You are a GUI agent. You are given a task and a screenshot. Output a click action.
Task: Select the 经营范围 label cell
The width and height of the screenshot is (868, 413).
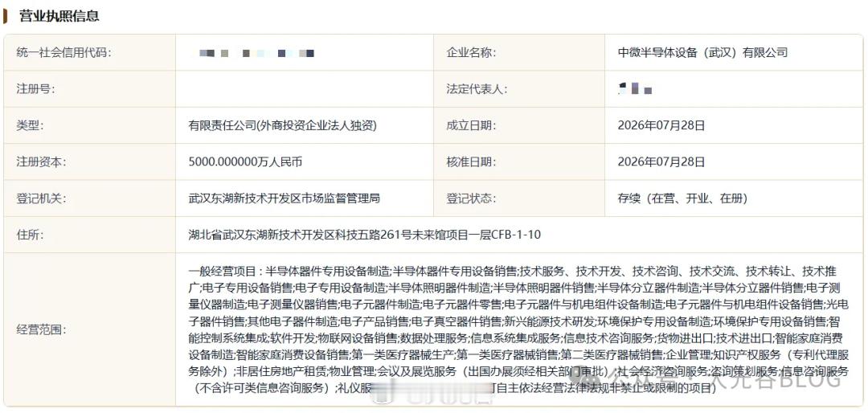(x=90, y=330)
